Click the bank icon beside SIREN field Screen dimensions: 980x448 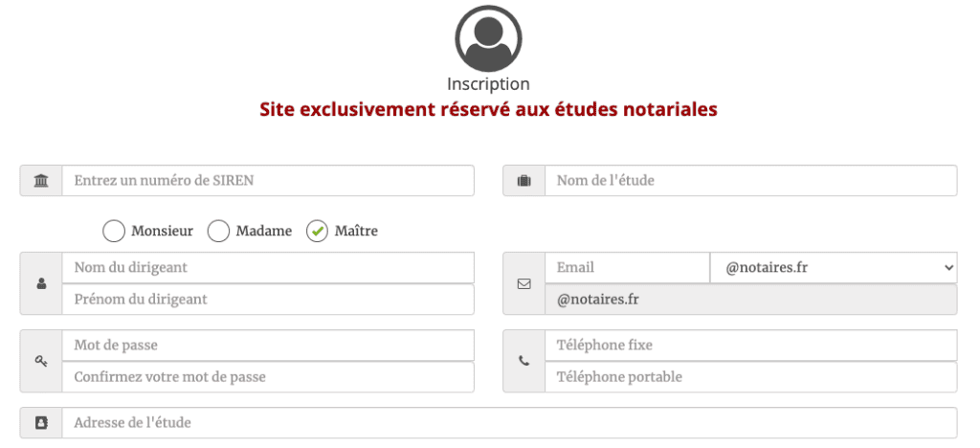pos(41,181)
